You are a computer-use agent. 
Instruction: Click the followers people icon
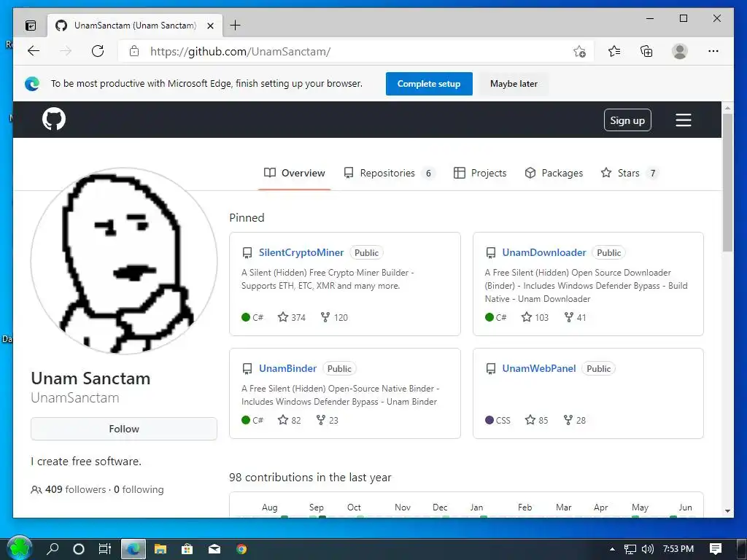click(36, 489)
